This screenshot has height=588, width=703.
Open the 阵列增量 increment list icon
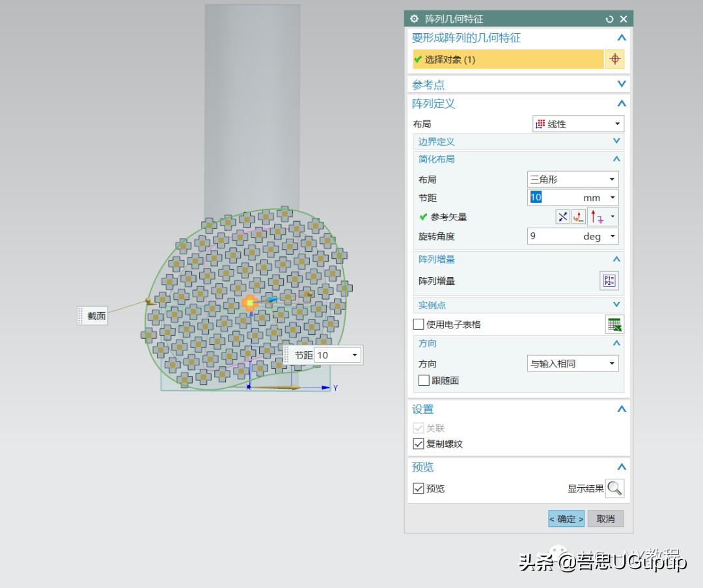tap(609, 280)
